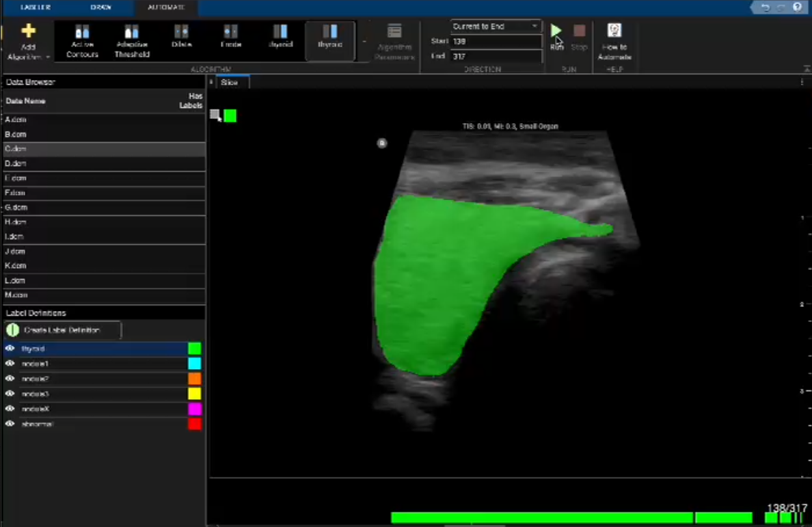This screenshot has width=812, height=527.
Task: Click Create Label Definition
Action: (62, 329)
